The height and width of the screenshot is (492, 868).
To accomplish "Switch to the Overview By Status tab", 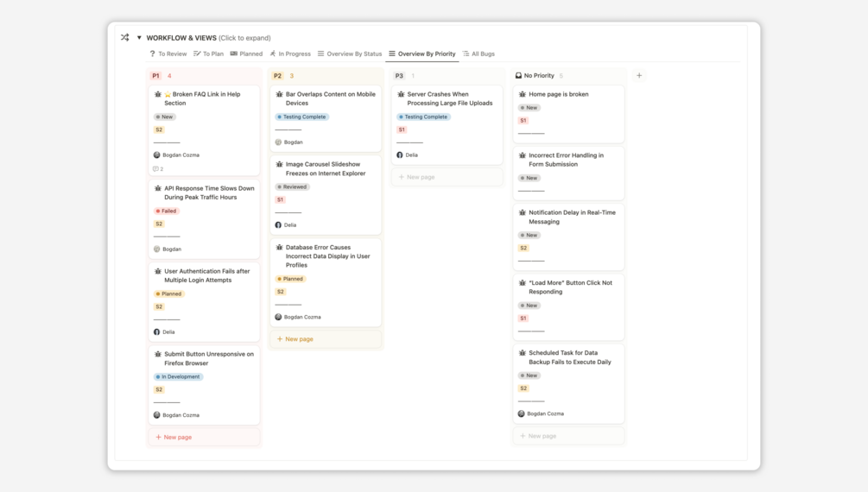I will [350, 54].
